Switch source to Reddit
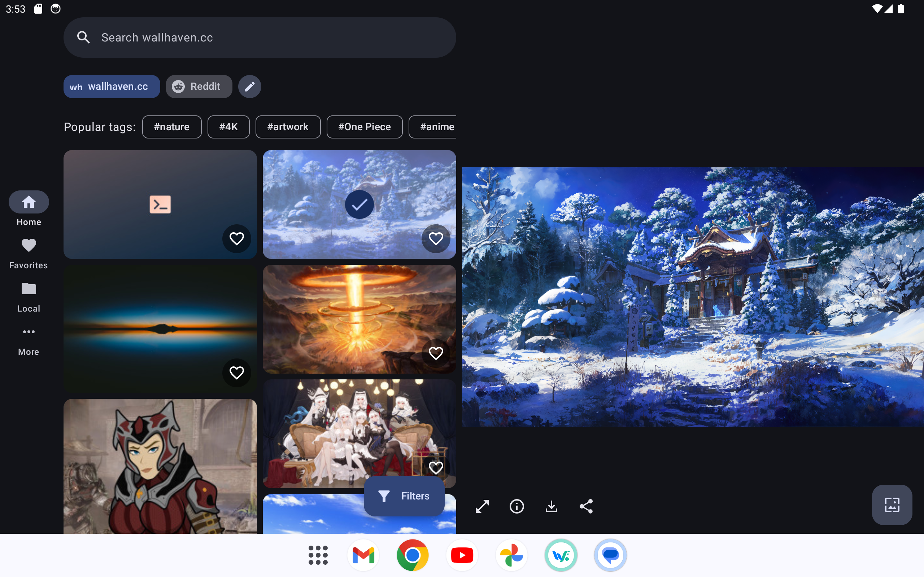 [x=199, y=87]
